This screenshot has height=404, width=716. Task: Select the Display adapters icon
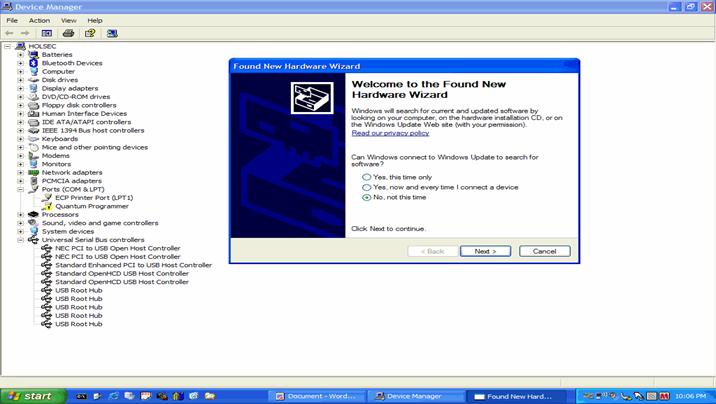click(x=33, y=88)
